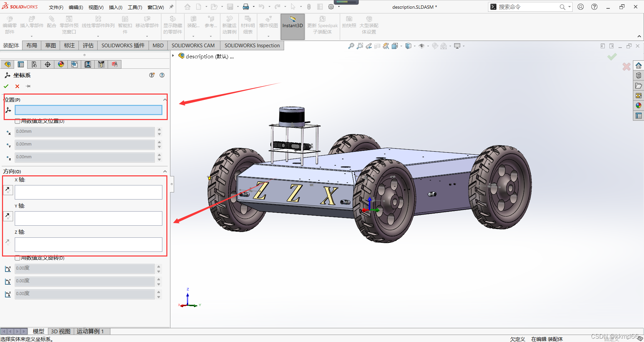Switch to the MBD tab

(158, 46)
